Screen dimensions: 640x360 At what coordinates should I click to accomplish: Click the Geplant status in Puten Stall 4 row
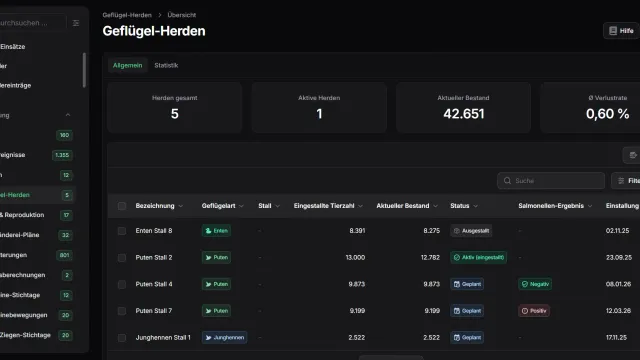pyautogui.click(x=467, y=284)
